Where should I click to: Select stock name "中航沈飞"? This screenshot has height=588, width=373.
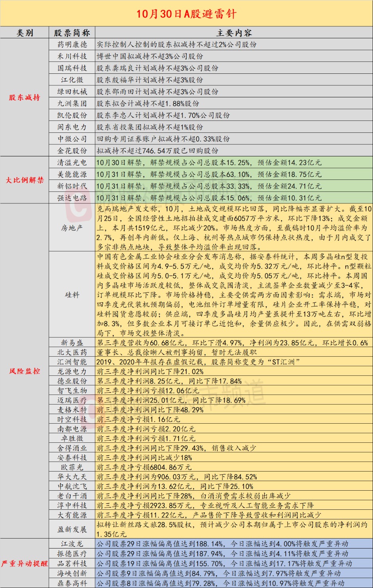pos(72,486)
